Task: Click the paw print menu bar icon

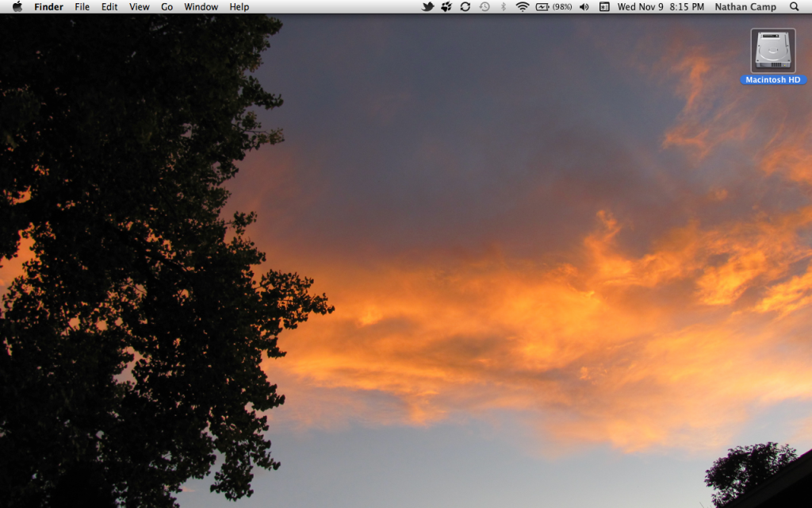Action: [446, 7]
